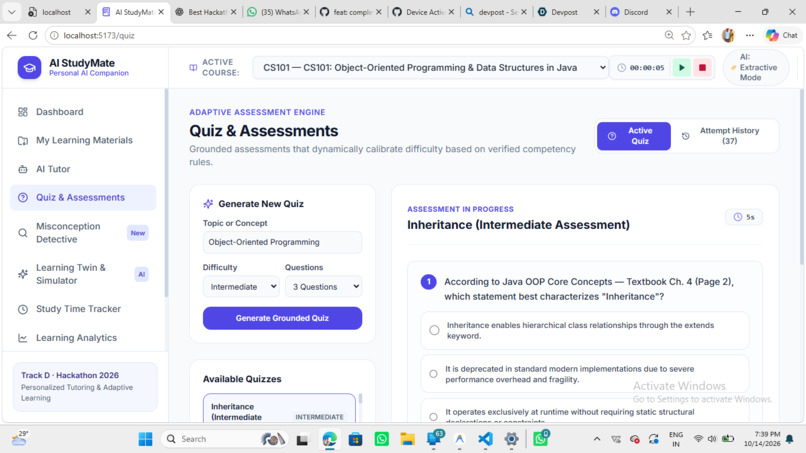
Task: Open the Questions count dropdown
Action: [x=323, y=286]
